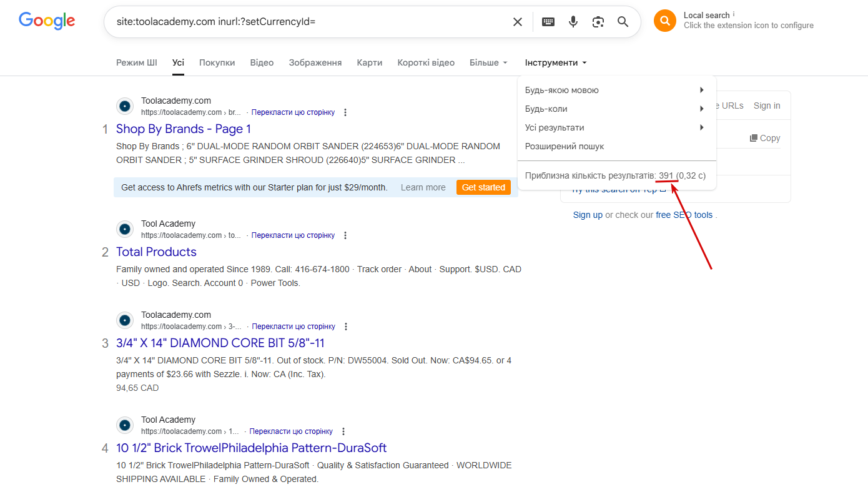Click the orange Get started button
Image resolution: width=868 pixels, height=497 pixels.
click(483, 187)
